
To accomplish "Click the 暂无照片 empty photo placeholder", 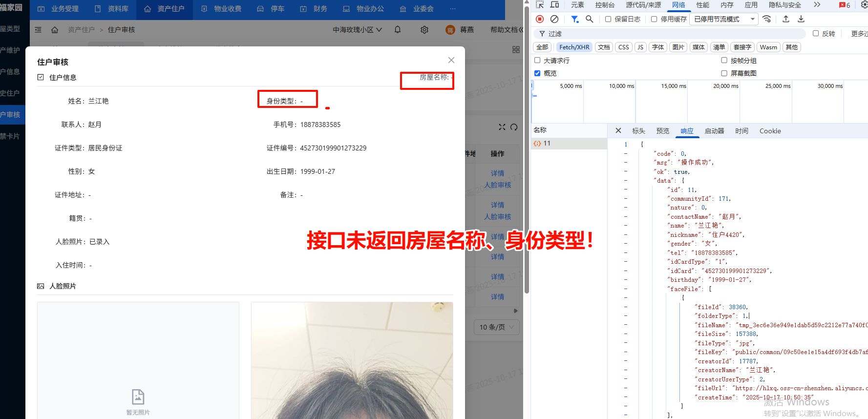I will tap(138, 360).
